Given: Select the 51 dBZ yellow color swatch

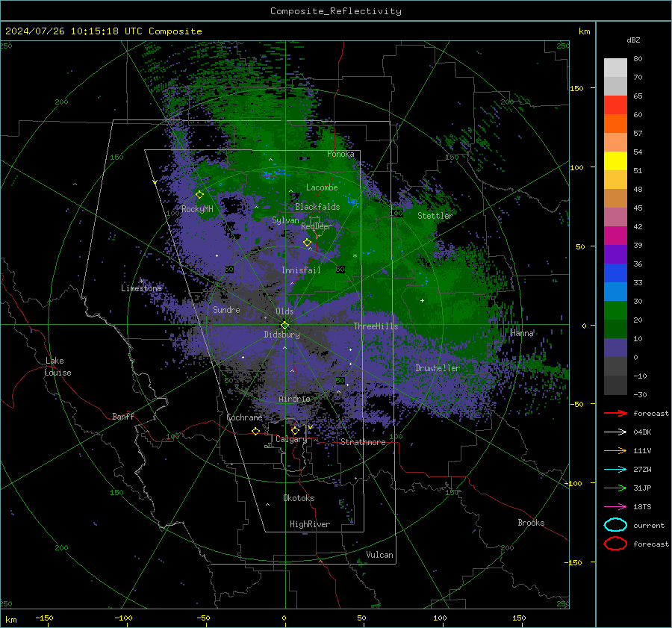Looking at the screenshot, I should pyautogui.click(x=615, y=161).
